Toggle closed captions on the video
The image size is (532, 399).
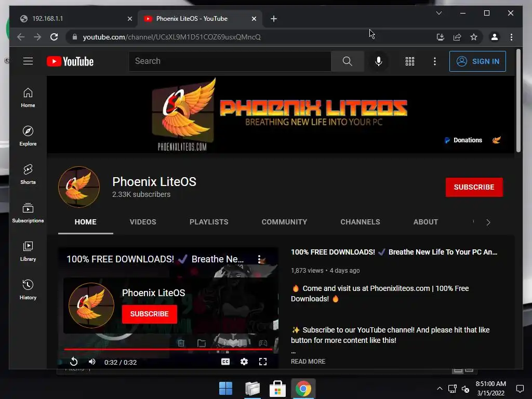(225, 362)
